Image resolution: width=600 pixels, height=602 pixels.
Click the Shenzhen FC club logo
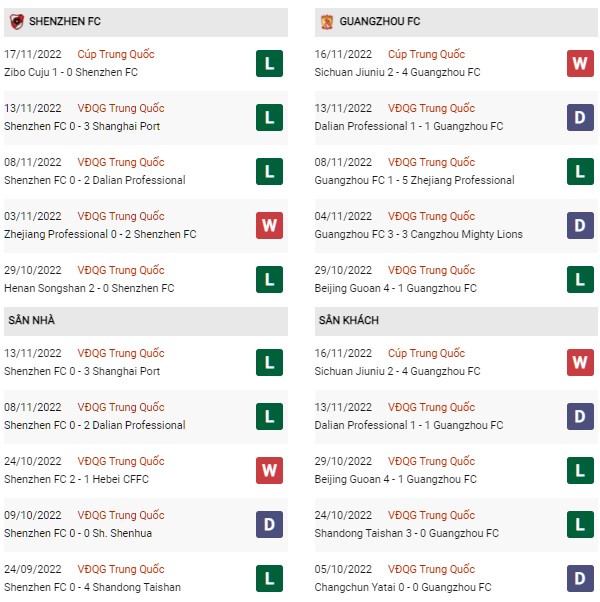pos(17,22)
